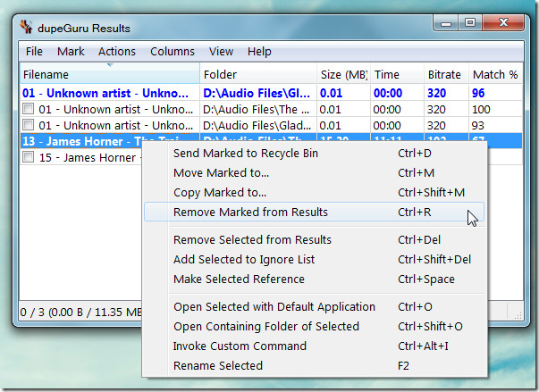
Task: Choose Move Marked to...
Action: (314, 172)
